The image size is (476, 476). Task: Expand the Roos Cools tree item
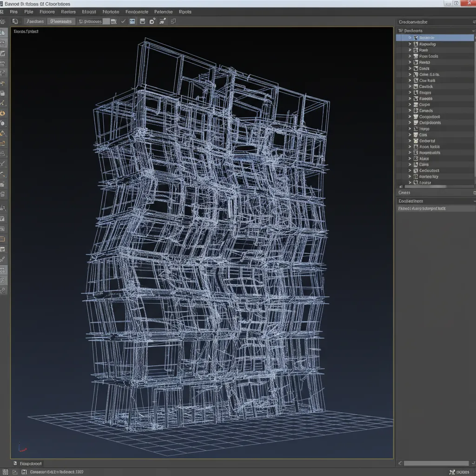pyautogui.click(x=409, y=56)
